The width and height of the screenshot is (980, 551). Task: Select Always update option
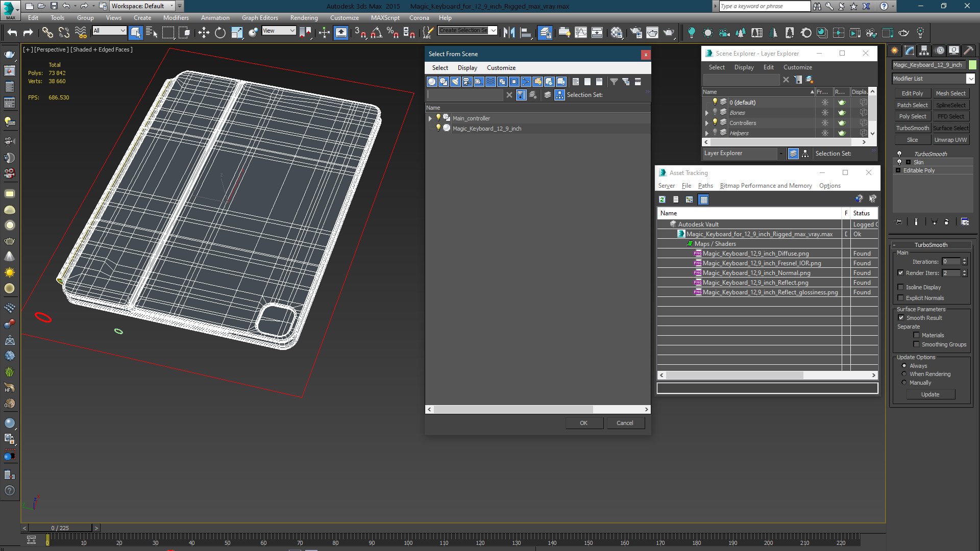tap(904, 366)
